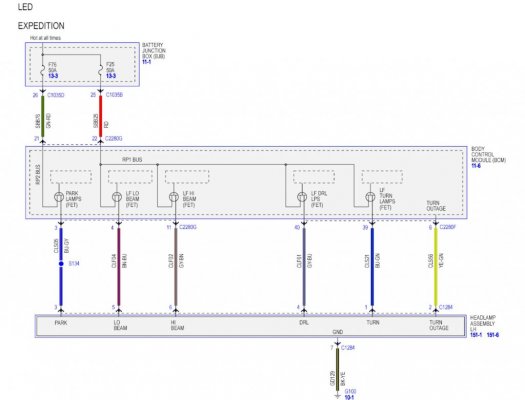Click the red SBB25 wire
This screenshot has width=525, height=400.
(x=100, y=116)
